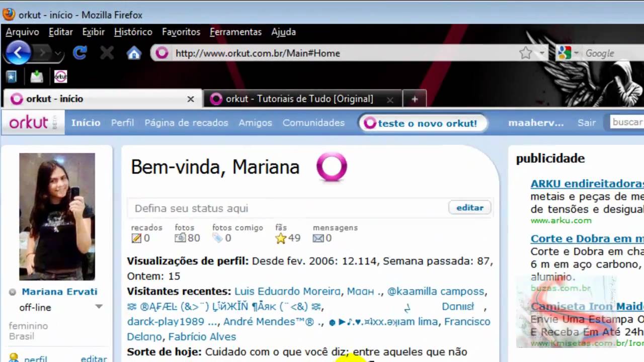Viewport: 644px width, 362px height.
Task: Open the Camiseta Iron Maiden ad link
Action: (x=587, y=306)
